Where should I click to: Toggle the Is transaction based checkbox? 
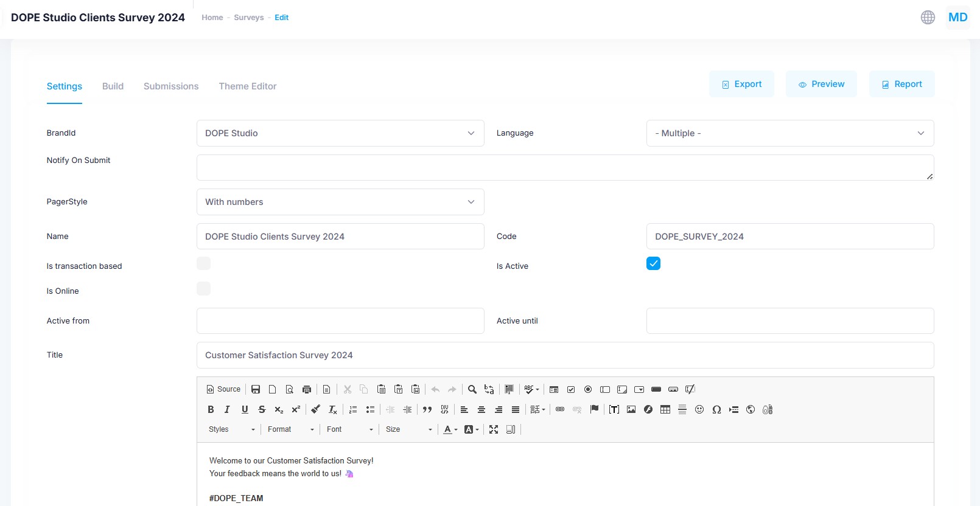tap(203, 263)
